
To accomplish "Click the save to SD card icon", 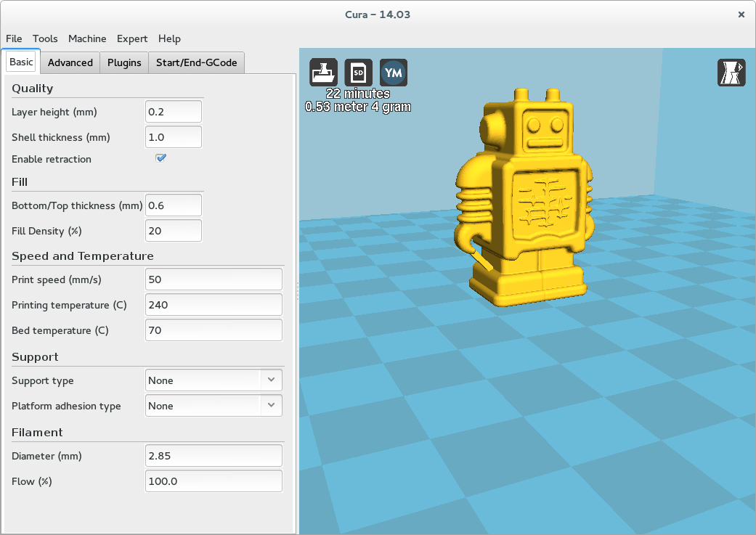I will 358,73.
